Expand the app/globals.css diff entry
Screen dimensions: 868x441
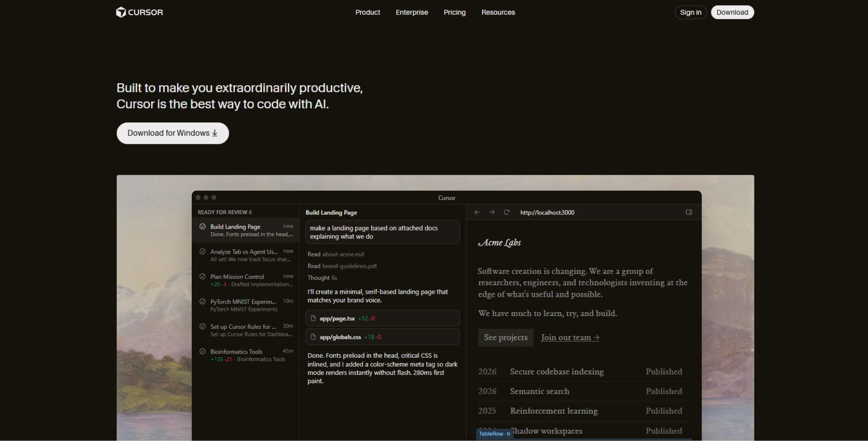coord(382,336)
